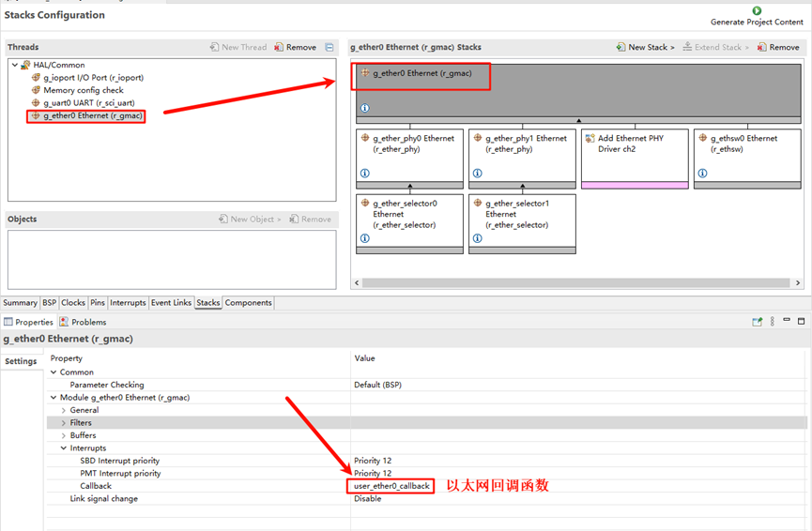Collapse the HAL/Common tree node
812x531 pixels.
[x=14, y=66]
